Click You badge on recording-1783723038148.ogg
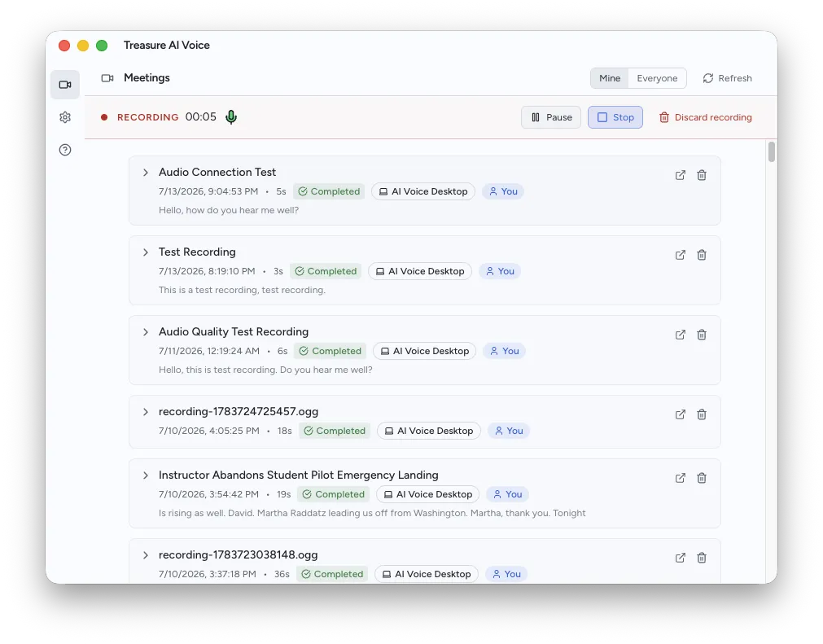Image resolution: width=823 pixels, height=644 pixels. pyautogui.click(x=506, y=574)
